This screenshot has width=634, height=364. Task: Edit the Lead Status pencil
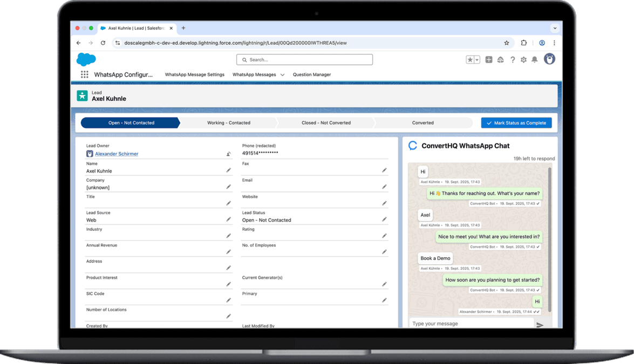(x=384, y=219)
